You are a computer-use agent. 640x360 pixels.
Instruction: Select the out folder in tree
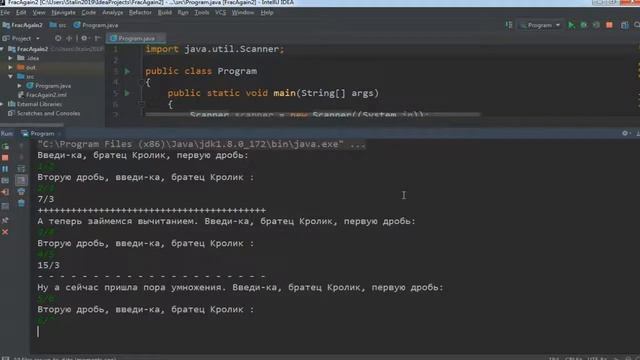tap(27, 67)
